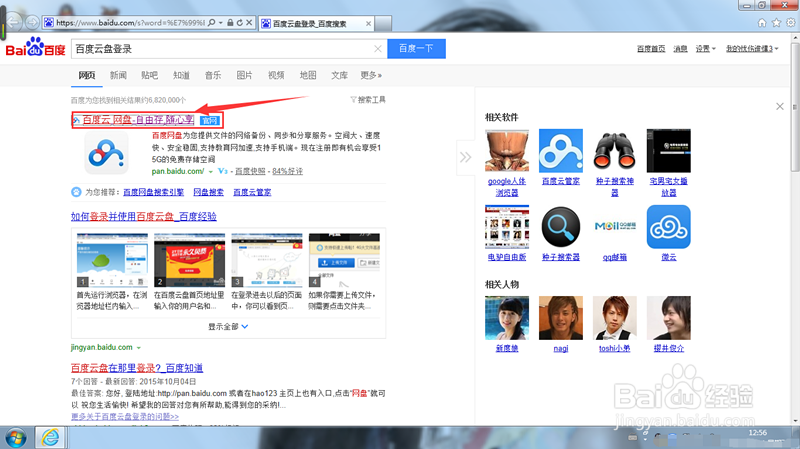The width and height of the screenshot is (800, 449).
Task: Switch to 视频 tab
Action: [276, 75]
